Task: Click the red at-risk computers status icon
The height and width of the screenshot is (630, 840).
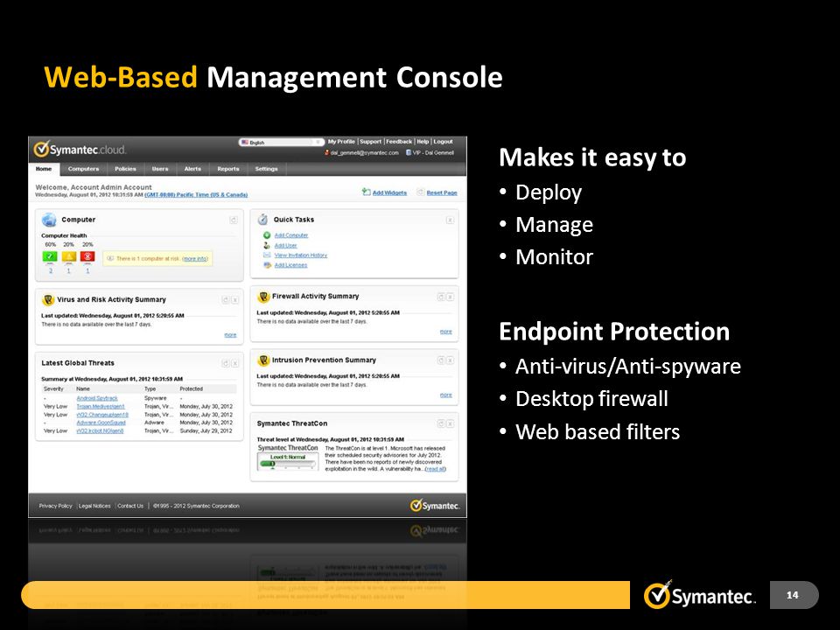Action: pos(87,257)
